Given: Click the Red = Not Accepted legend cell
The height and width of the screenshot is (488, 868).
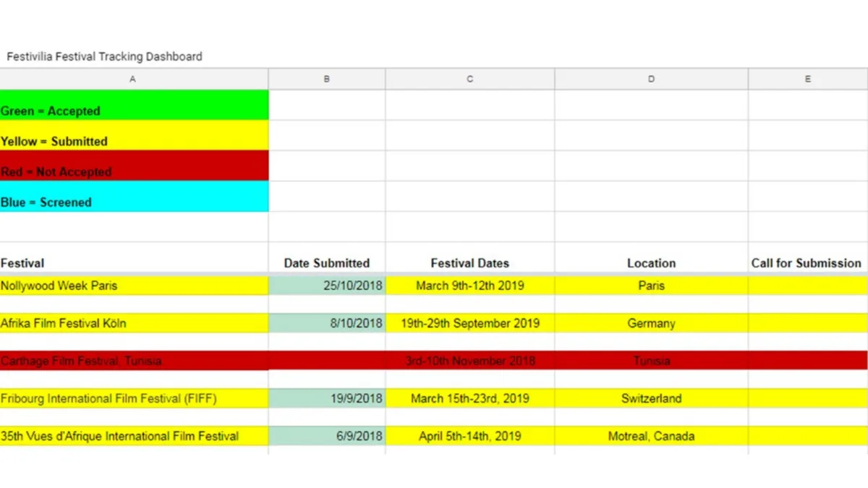Looking at the screenshot, I should click(x=134, y=166).
